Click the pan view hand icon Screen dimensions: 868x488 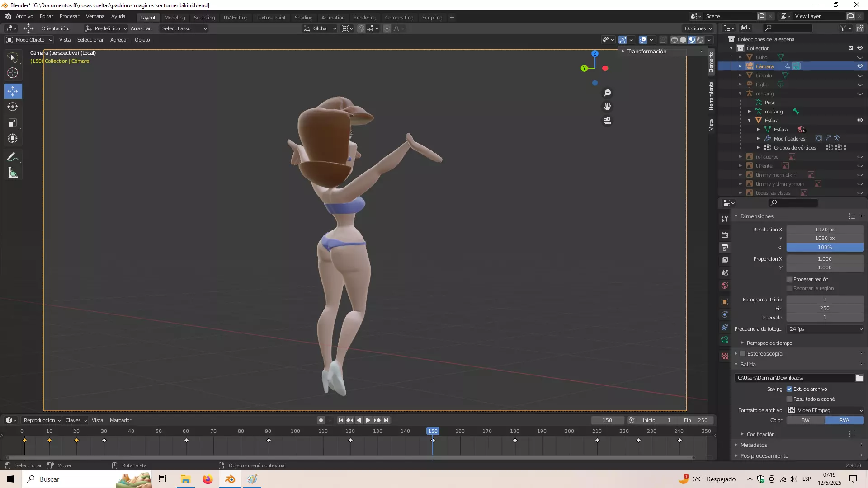pos(607,107)
